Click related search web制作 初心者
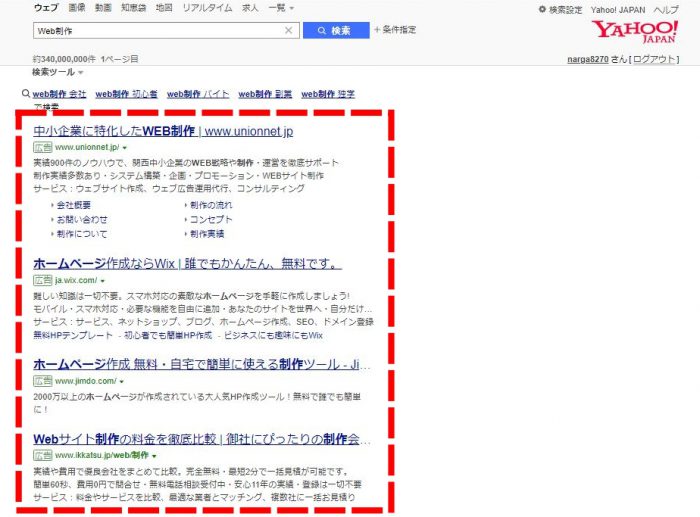This screenshot has height=517, width=700. [126, 94]
